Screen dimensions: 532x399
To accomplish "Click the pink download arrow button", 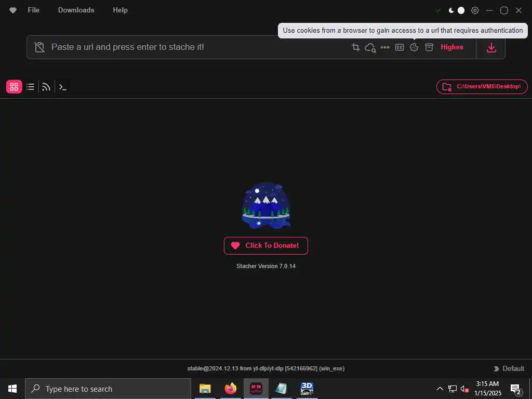I will pos(491,47).
